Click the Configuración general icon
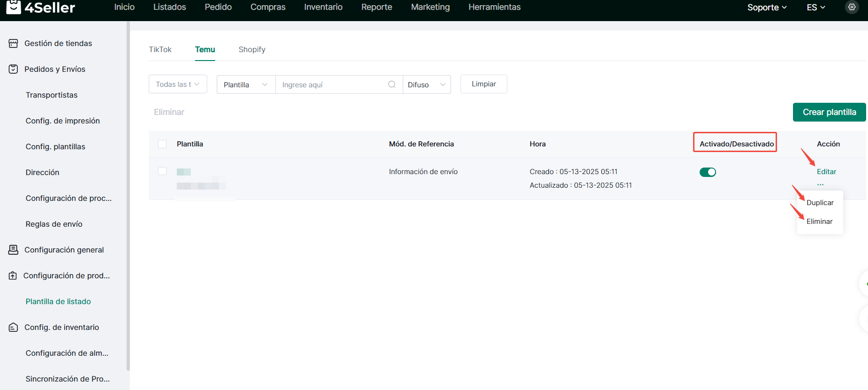This screenshot has height=390, width=868. point(13,250)
